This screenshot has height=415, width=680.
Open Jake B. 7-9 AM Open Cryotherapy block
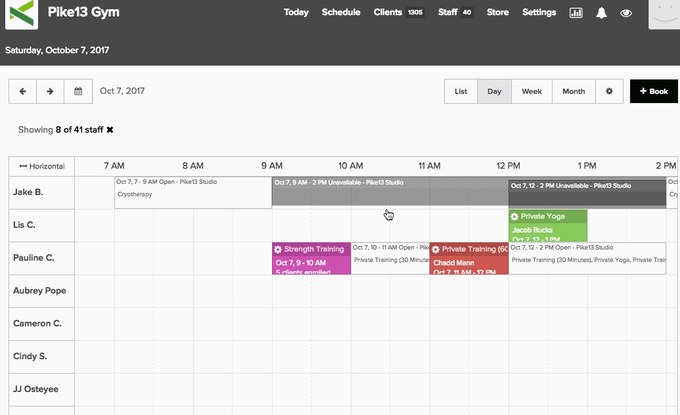193,193
